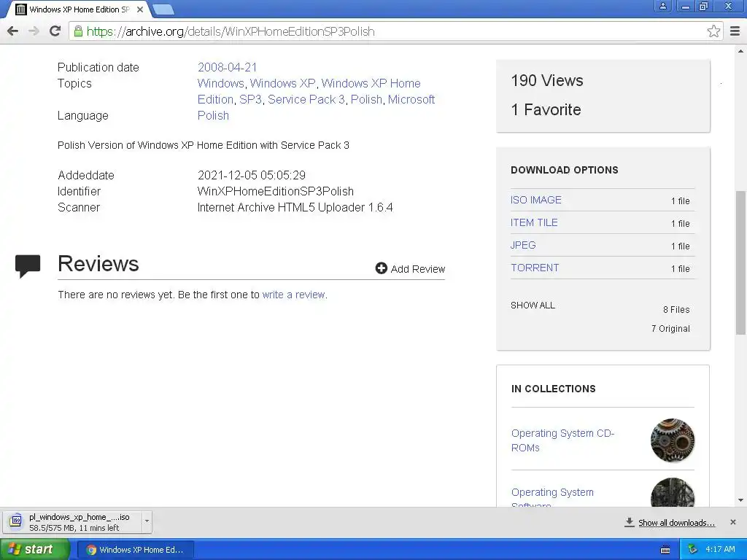The height and width of the screenshot is (560, 747).
Task: Click the system tray safely remove icon
Action: pos(693,550)
